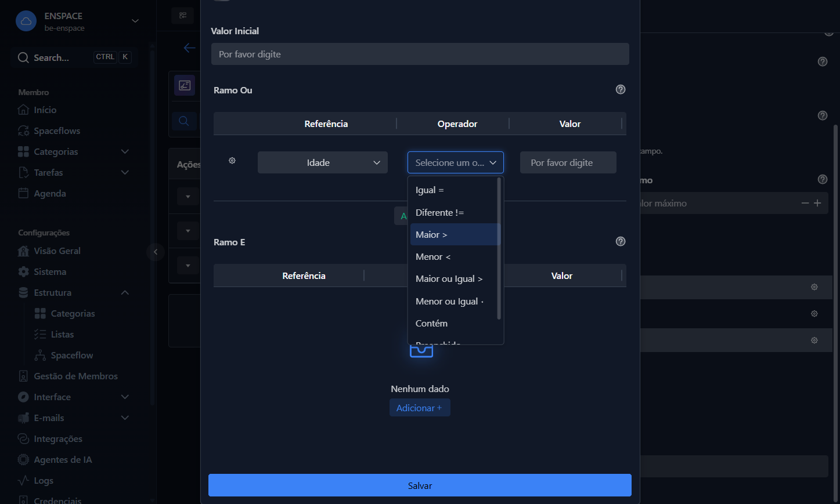Choose 'Maior ou Igual' operator

(x=454, y=278)
